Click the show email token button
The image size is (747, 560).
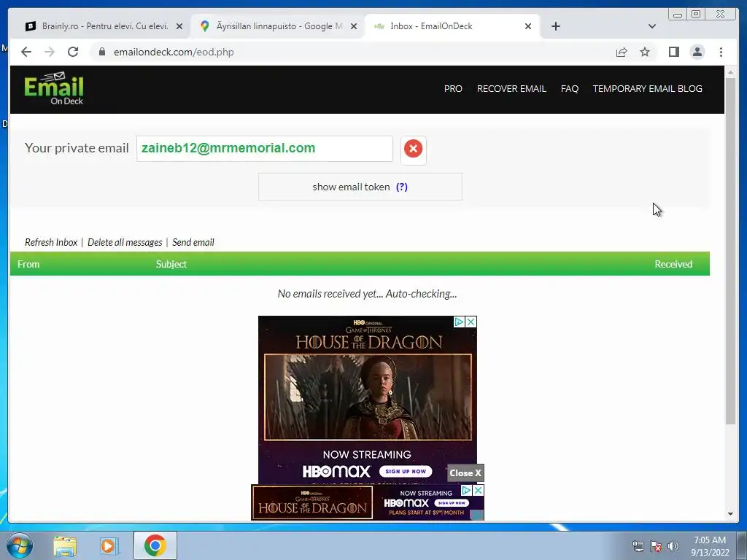(360, 187)
